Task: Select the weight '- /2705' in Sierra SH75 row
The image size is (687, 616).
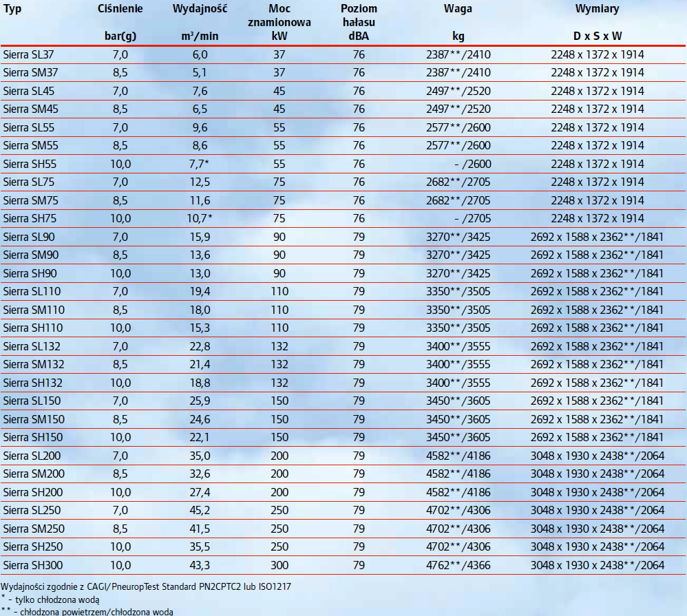Action: coord(473,219)
